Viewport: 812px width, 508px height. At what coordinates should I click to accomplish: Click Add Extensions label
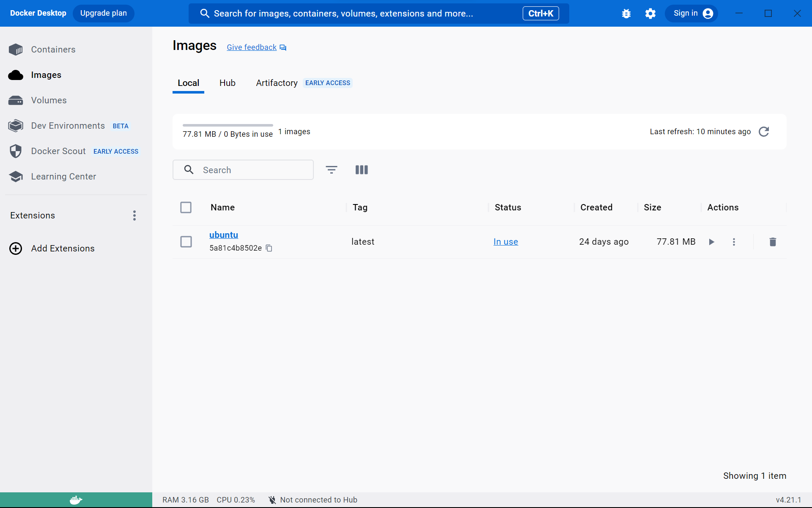coord(63,248)
